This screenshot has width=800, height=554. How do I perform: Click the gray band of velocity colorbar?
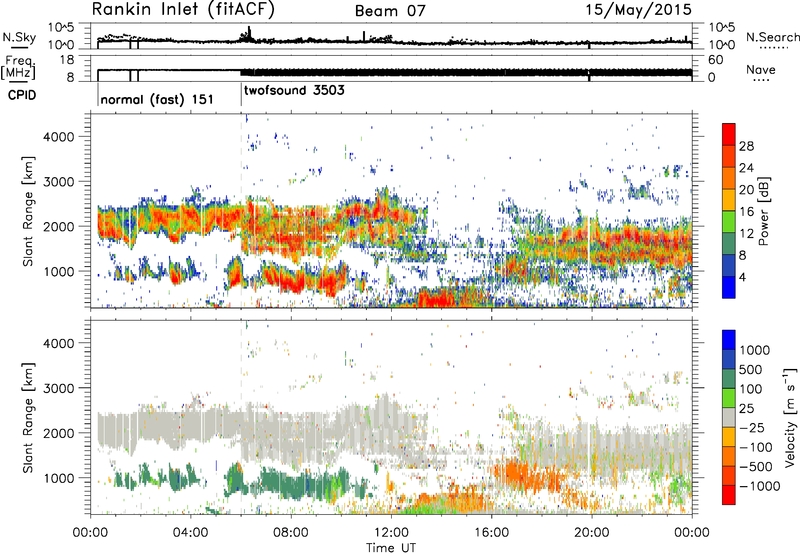729,417
